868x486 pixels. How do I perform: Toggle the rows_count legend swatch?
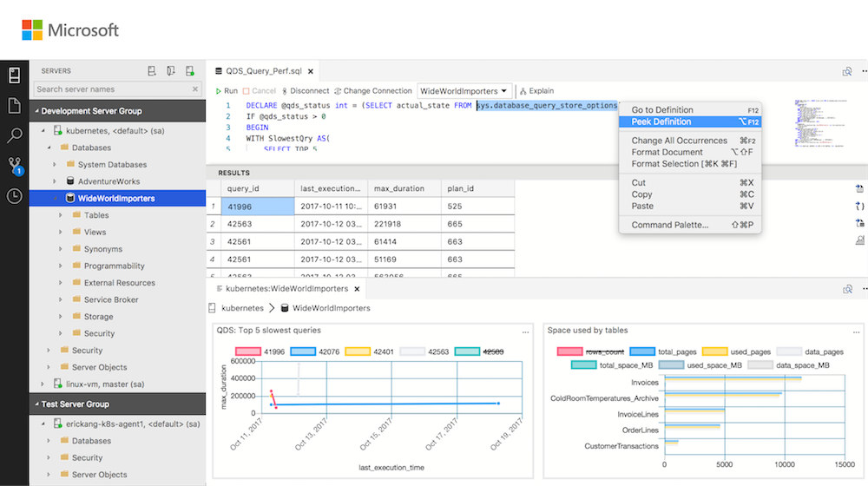click(x=569, y=351)
